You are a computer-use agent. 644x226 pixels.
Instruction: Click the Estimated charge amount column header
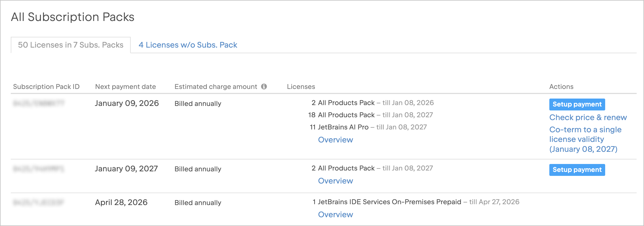pyautogui.click(x=215, y=87)
